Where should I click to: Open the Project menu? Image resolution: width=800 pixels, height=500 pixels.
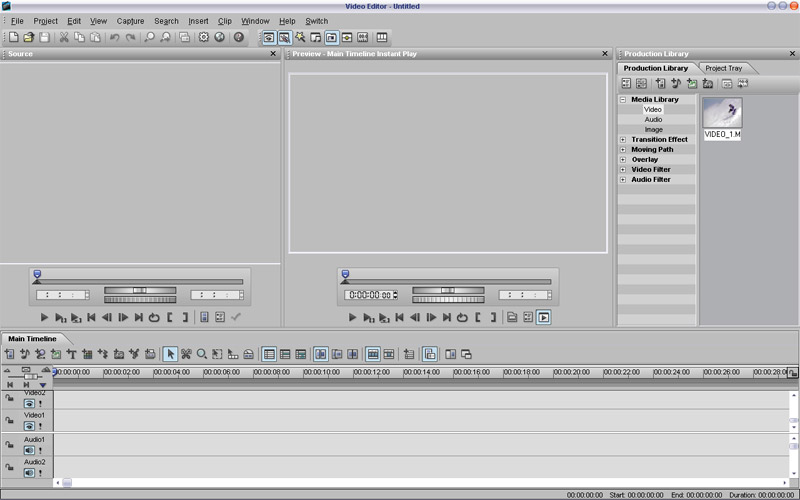(45, 21)
